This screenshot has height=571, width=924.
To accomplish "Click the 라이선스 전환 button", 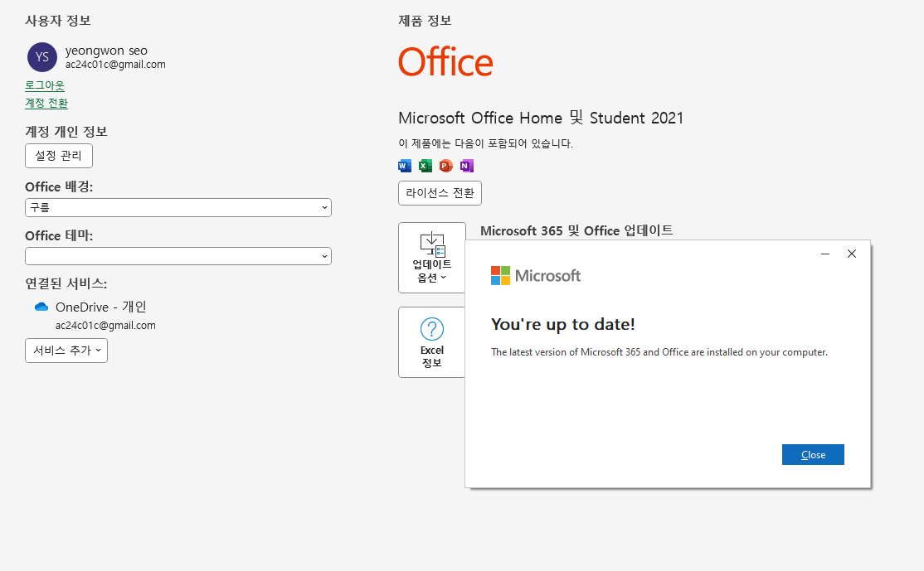I will (x=440, y=193).
